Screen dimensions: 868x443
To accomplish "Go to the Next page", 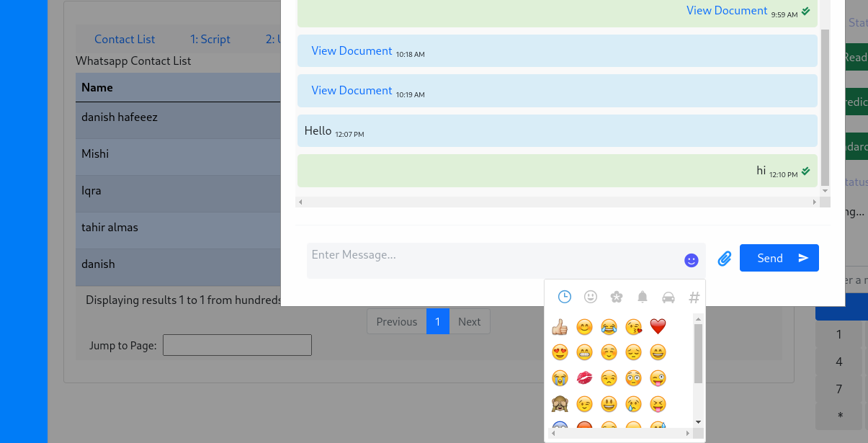I will tap(469, 322).
